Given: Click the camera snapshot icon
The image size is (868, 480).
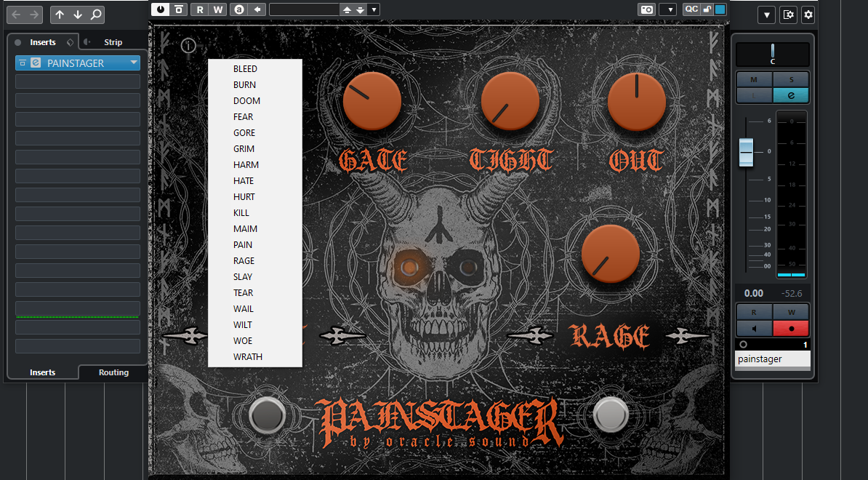Looking at the screenshot, I should [x=646, y=9].
